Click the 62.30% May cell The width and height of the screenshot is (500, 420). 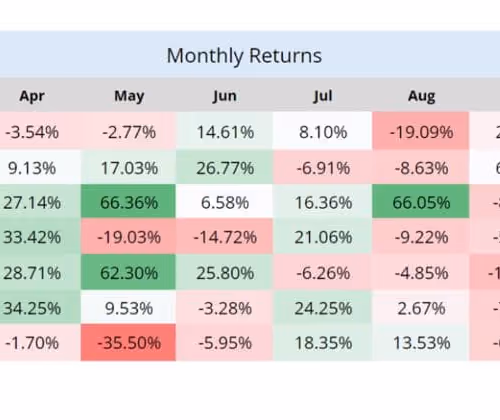tap(128, 272)
